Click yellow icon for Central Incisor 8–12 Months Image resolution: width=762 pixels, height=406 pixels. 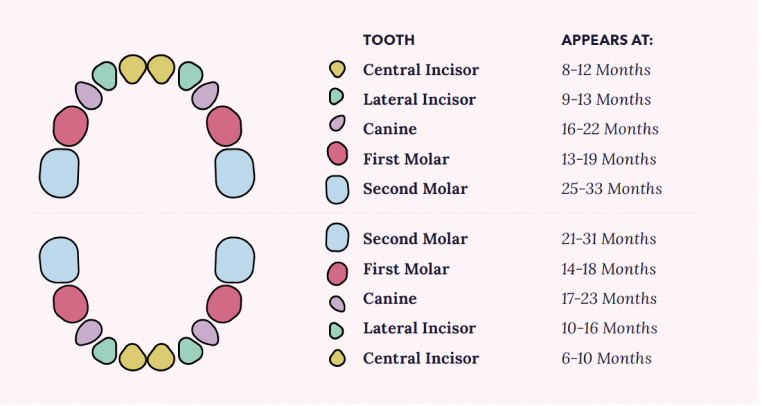(337, 70)
